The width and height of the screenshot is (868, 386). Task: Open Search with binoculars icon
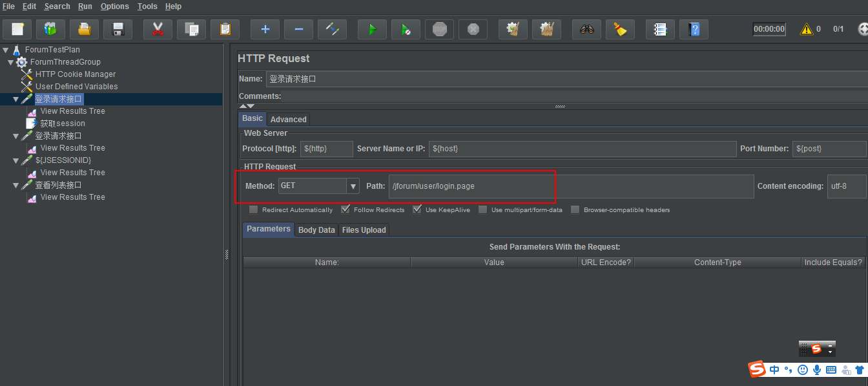[586, 29]
